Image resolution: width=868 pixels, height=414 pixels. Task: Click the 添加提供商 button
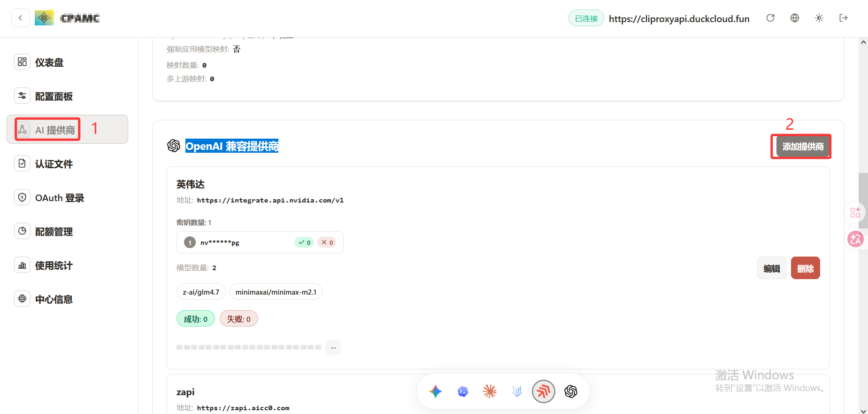(803, 147)
